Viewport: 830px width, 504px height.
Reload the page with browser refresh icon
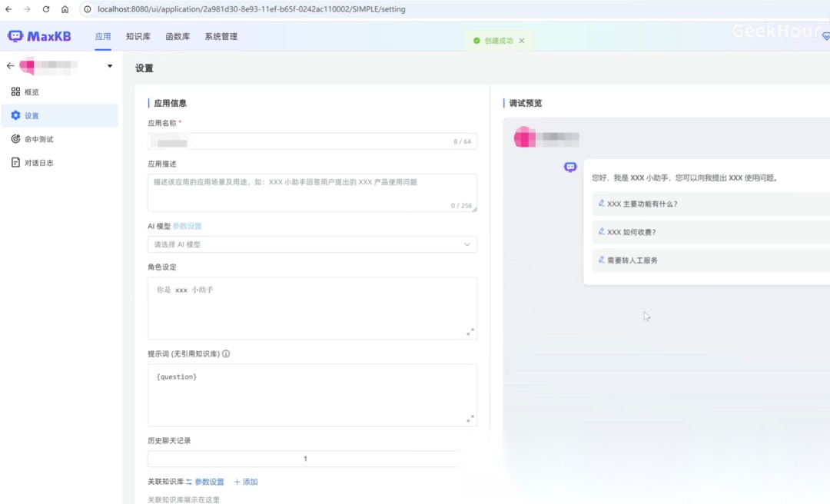pos(46,9)
